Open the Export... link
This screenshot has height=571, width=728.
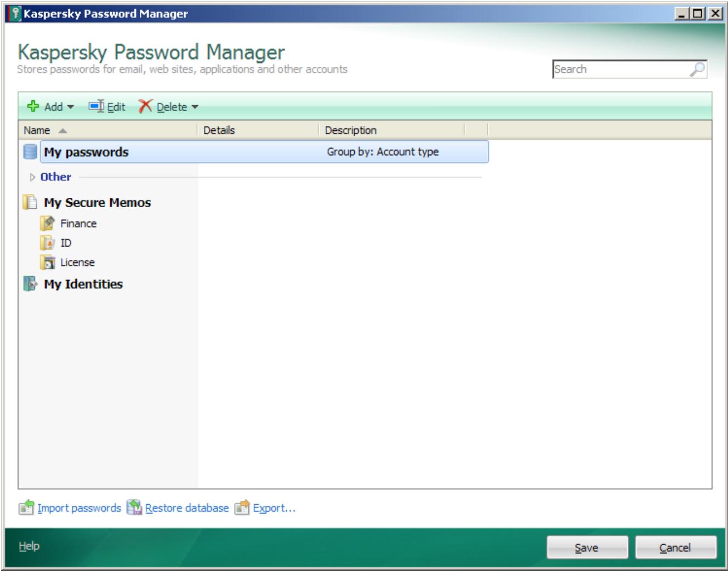(274, 508)
